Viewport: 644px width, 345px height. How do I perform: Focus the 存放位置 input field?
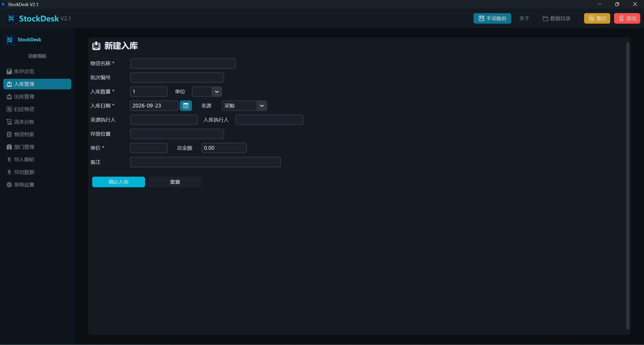coord(177,134)
